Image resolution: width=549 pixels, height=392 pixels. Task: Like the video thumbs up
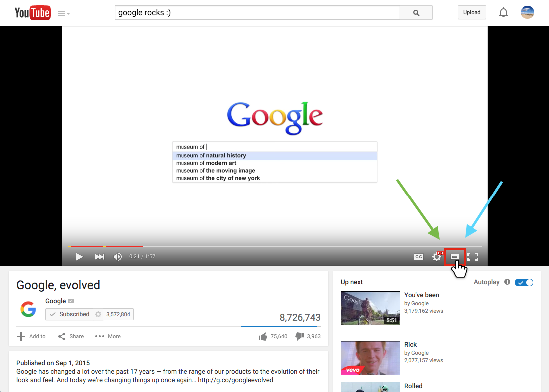[273, 336]
